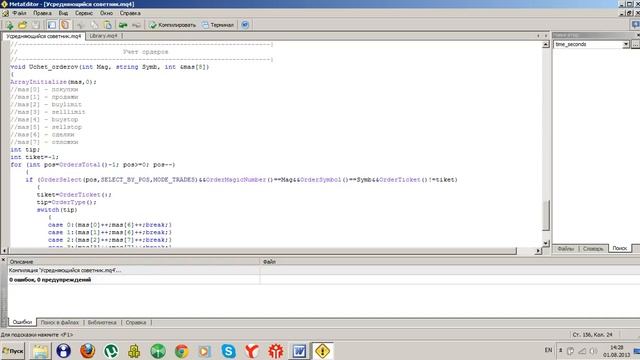Image resolution: width=640 pixels, height=360 pixels.
Task: Open Firefox from the taskbar
Action: point(87,351)
